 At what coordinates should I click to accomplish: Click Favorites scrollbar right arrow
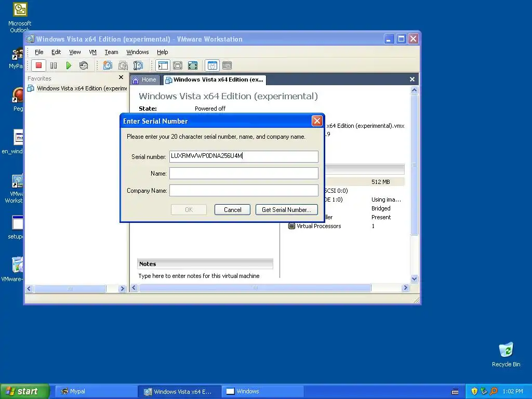[122, 289]
